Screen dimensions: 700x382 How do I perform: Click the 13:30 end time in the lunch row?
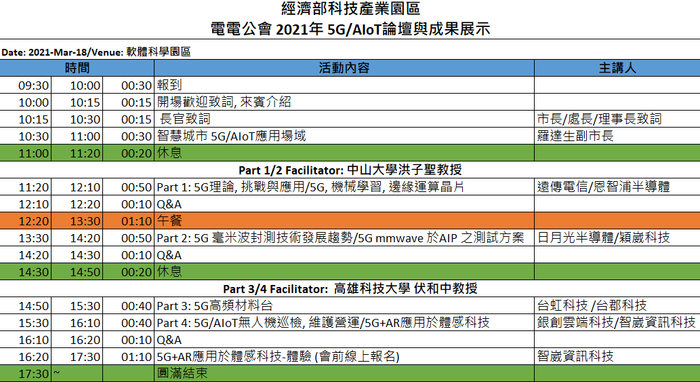click(77, 221)
